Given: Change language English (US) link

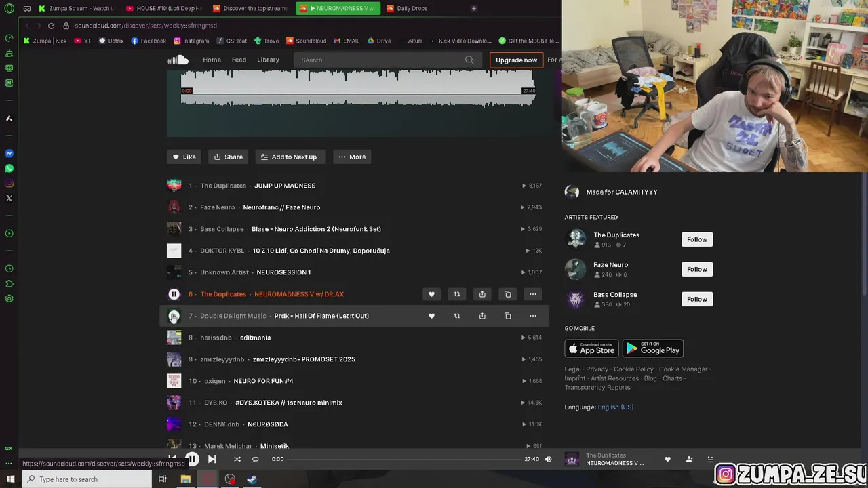Looking at the screenshot, I should [x=615, y=407].
